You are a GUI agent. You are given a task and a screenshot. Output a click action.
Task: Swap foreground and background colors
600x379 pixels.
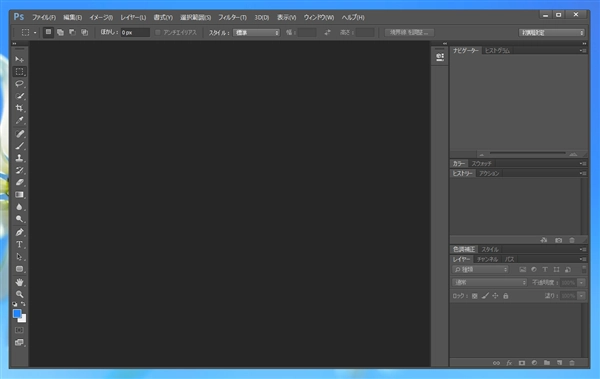click(x=23, y=304)
